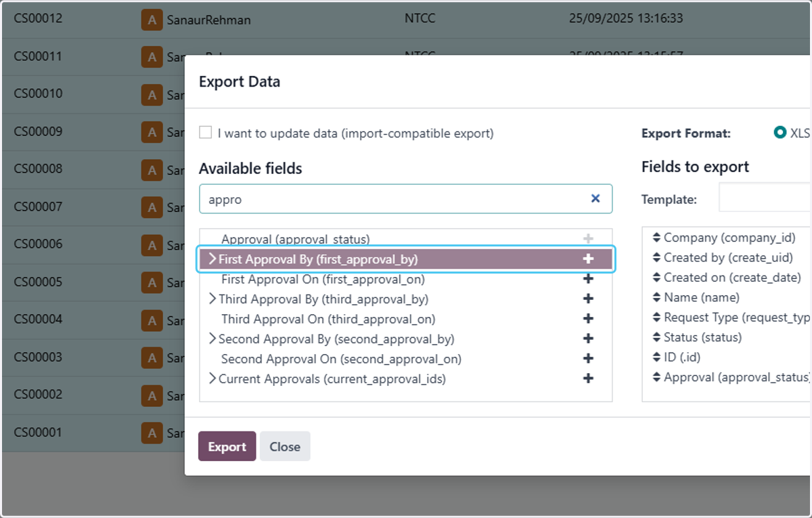
Task: Click the Close button
Action: coord(285,446)
